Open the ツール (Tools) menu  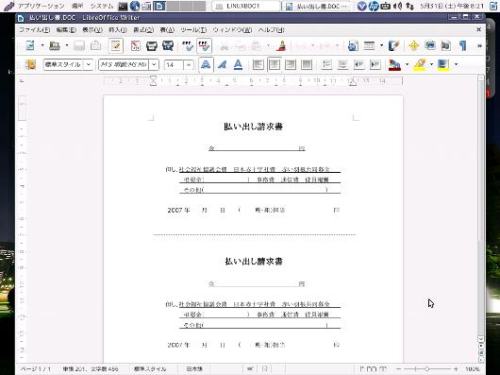[x=194, y=30]
